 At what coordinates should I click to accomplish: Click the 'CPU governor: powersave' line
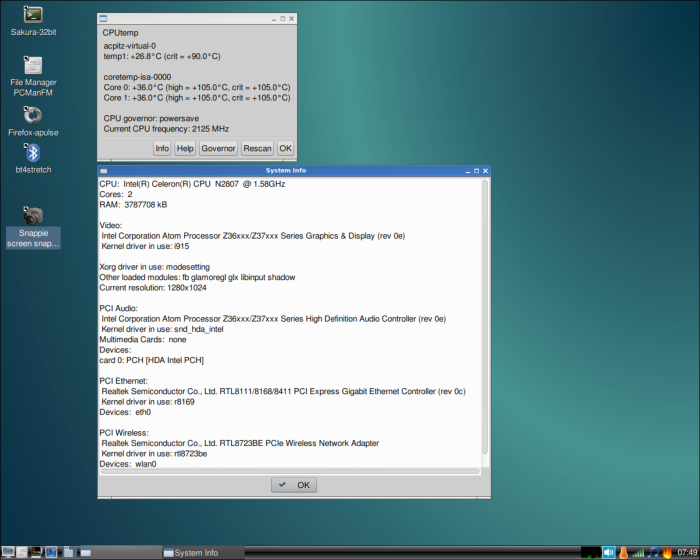(151, 118)
